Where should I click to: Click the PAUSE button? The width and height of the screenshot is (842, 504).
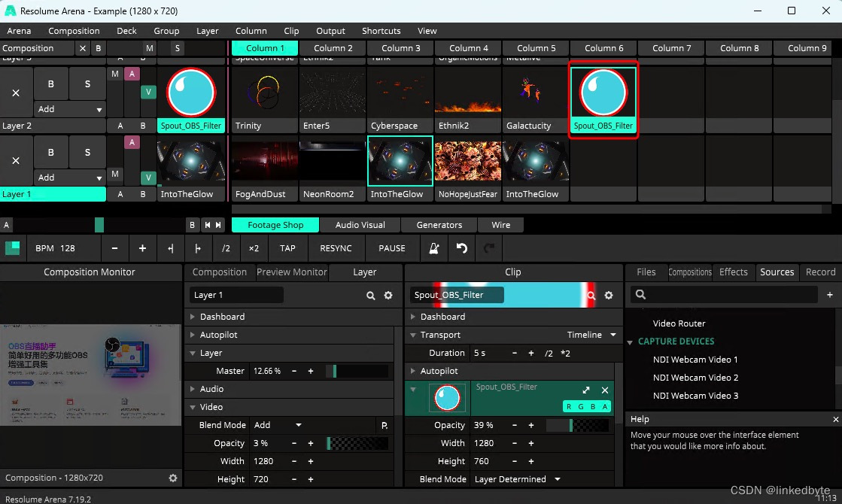(x=392, y=248)
